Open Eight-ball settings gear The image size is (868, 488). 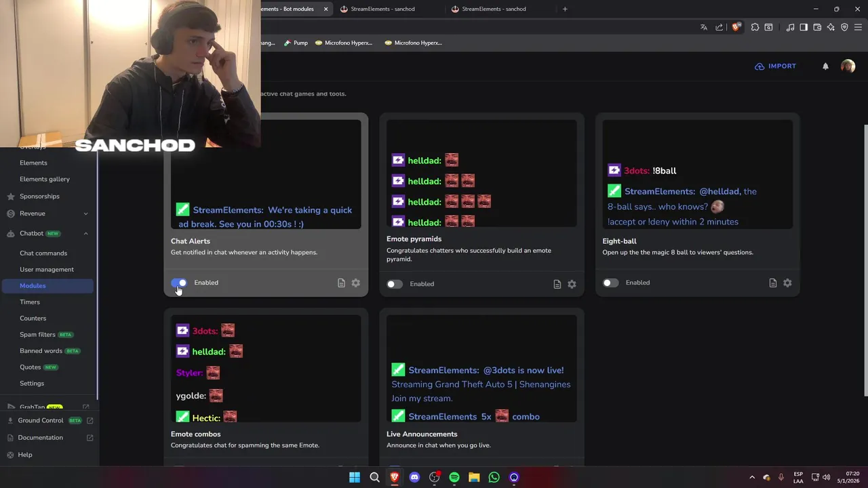tap(787, 283)
